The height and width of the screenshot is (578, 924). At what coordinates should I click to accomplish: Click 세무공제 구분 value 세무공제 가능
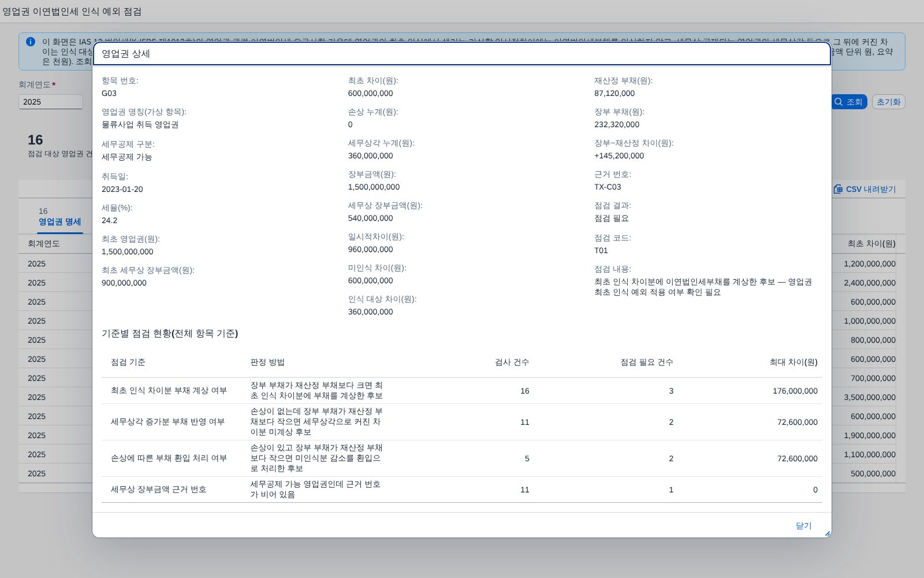click(x=127, y=157)
